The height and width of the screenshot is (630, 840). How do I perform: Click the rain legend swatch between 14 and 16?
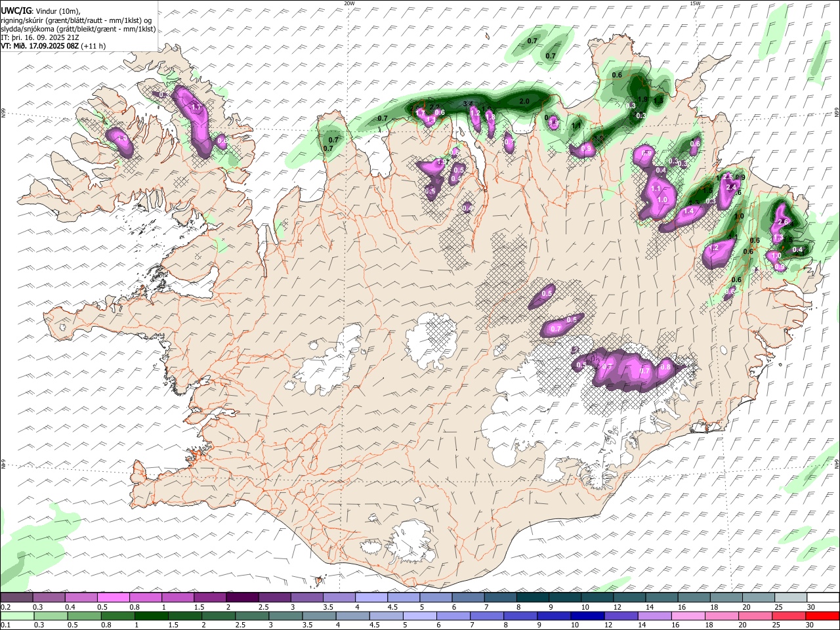(x=654, y=616)
